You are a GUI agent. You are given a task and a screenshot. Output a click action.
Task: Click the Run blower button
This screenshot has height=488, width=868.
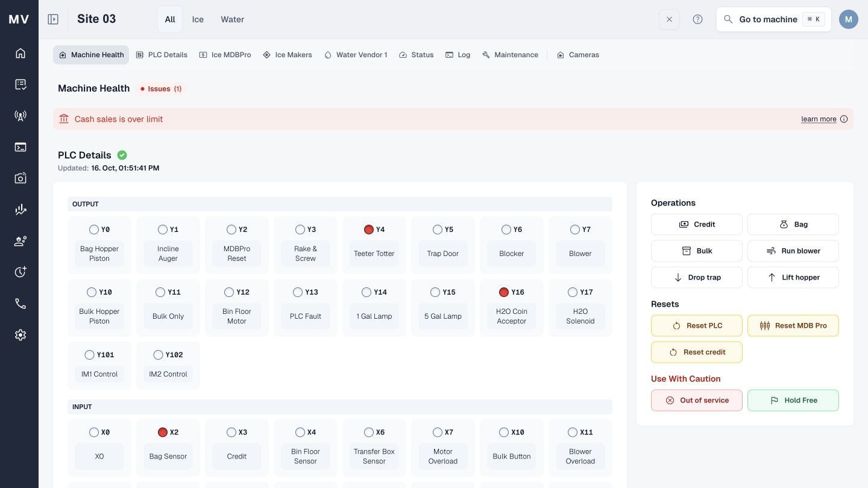coord(793,251)
